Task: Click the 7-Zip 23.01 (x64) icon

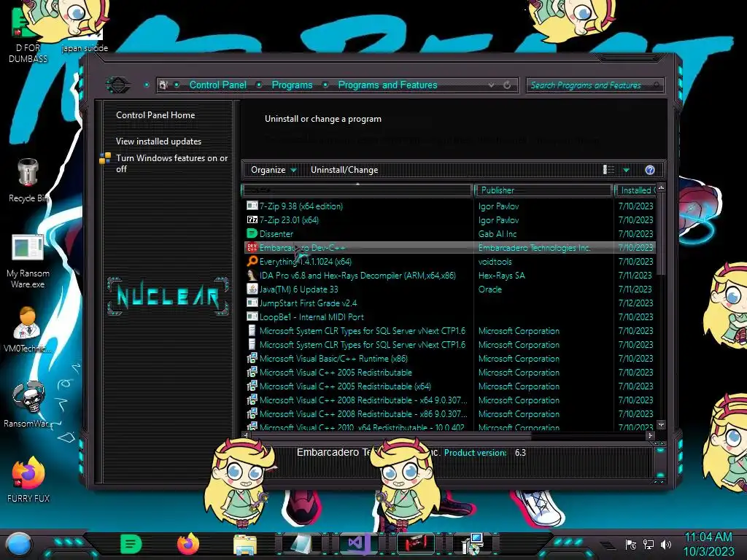Action: [252, 220]
